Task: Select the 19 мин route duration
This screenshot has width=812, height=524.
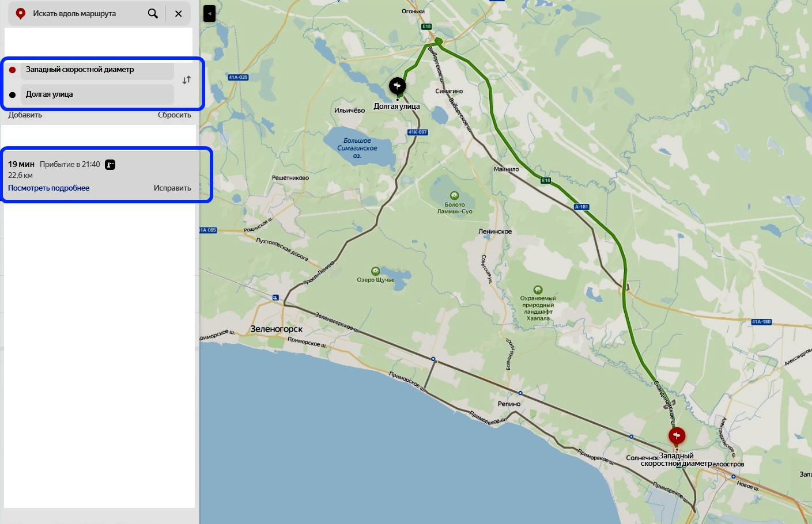Action: click(21, 164)
